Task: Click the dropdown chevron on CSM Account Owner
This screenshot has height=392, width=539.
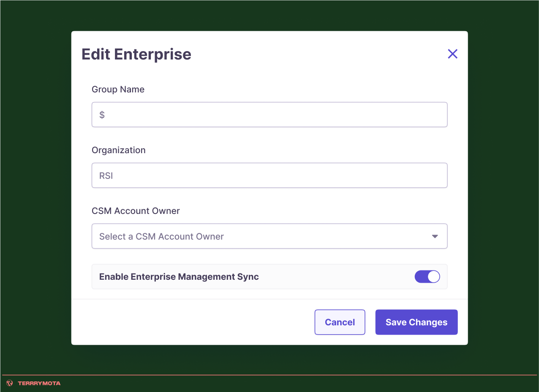Action: (x=435, y=236)
